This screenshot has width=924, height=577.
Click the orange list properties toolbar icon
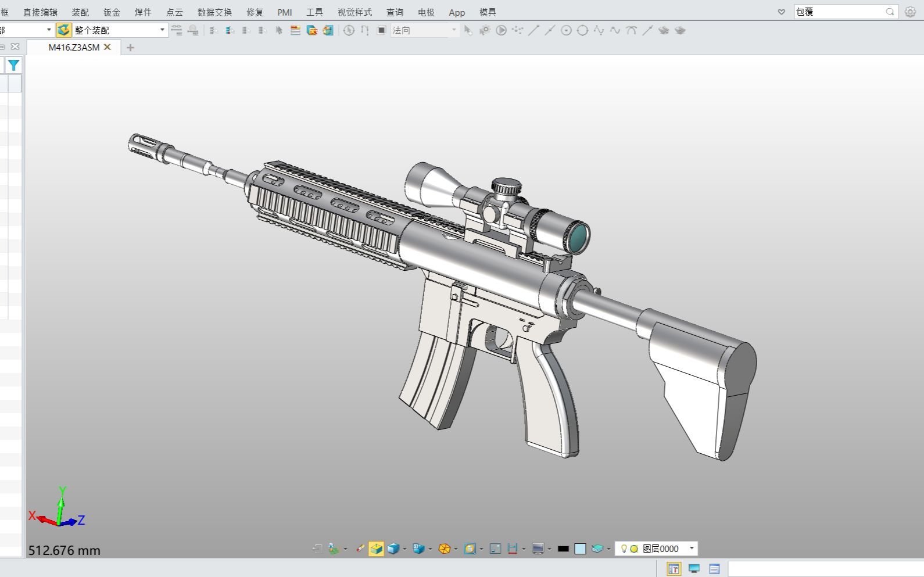[x=295, y=30]
